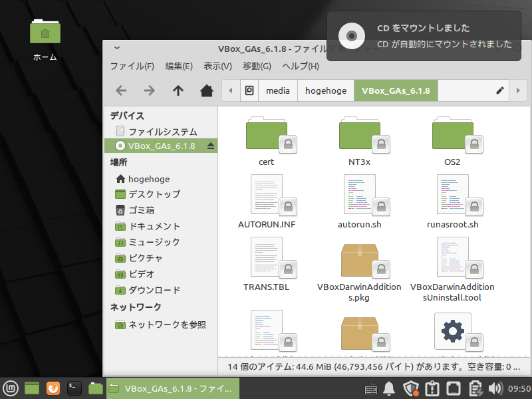
Task: Select hogehoge segment in path bar
Action: (326, 90)
